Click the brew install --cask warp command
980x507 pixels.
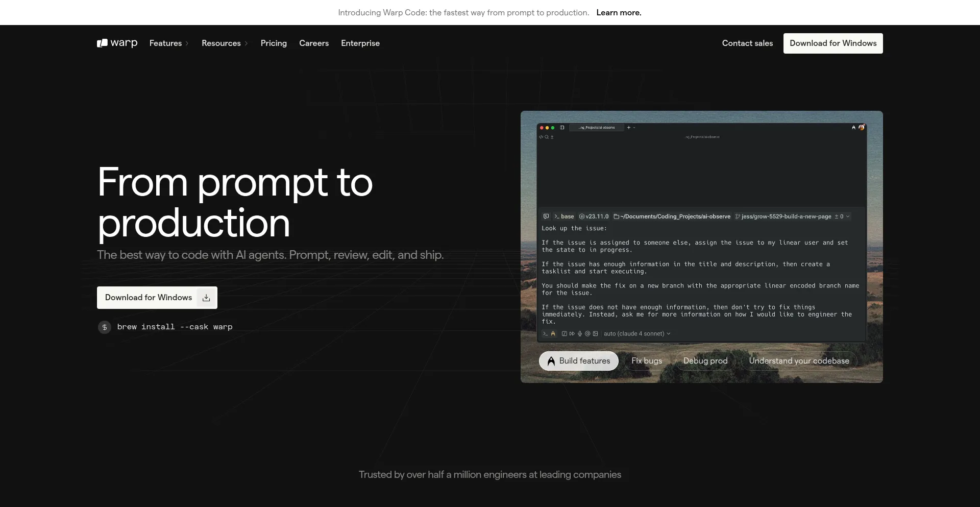click(x=175, y=327)
